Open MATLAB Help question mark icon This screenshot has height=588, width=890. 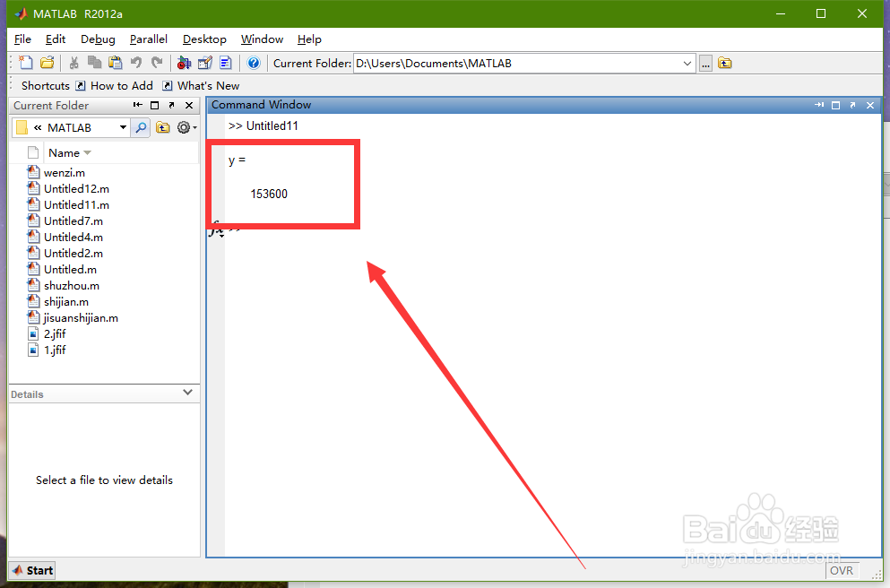click(254, 63)
